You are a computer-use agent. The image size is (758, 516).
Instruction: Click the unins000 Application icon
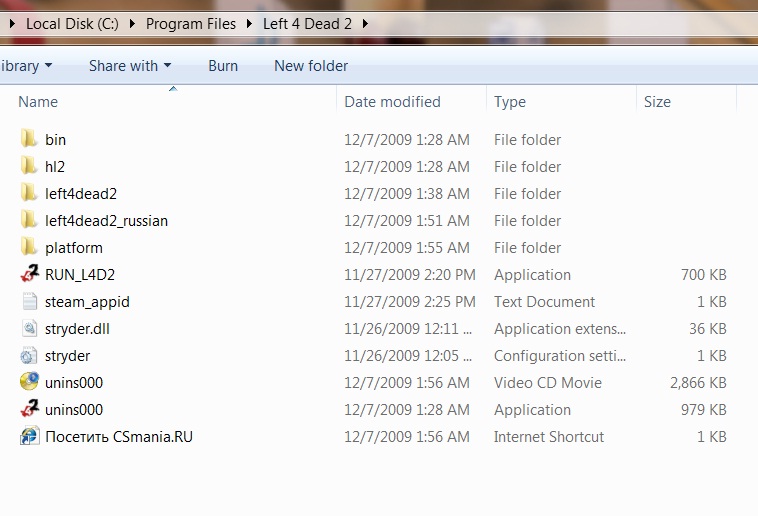click(29, 409)
